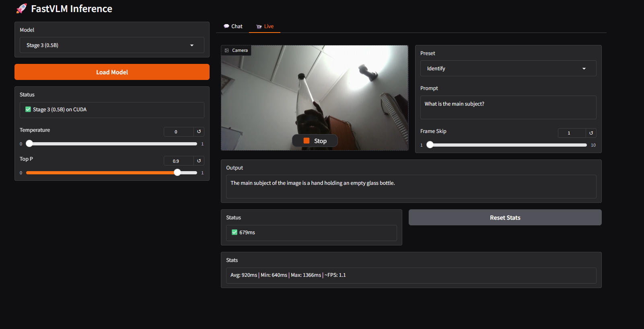Image resolution: width=644 pixels, height=329 pixels.
Task: Reset the Top P value icon
Action: tap(199, 161)
